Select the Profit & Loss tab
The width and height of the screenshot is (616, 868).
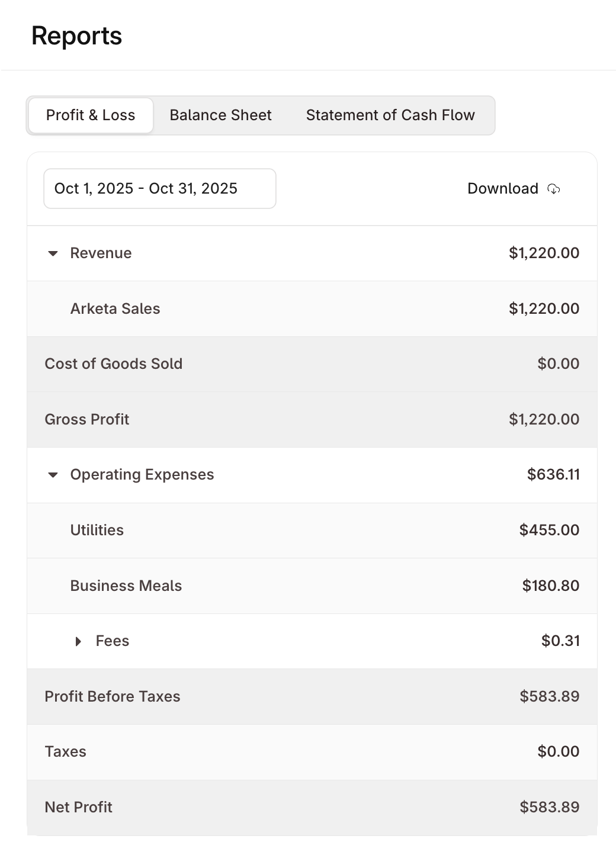click(x=91, y=115)
